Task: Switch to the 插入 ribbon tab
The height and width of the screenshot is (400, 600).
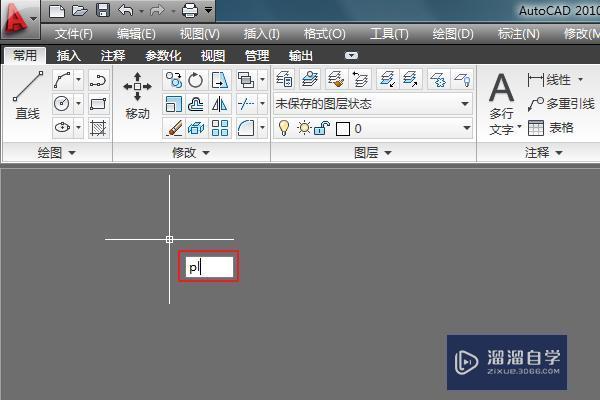Action: (68, 56)
